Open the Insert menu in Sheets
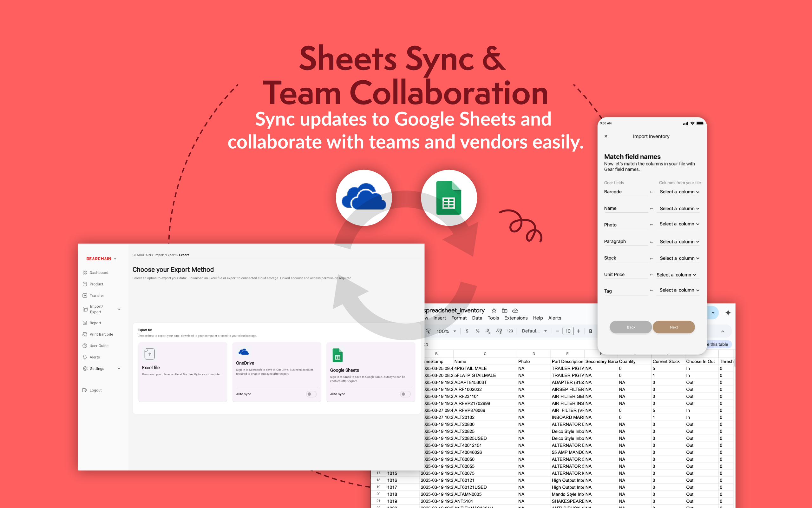Screen dimensions: 812x508 (x=440, y=318)
